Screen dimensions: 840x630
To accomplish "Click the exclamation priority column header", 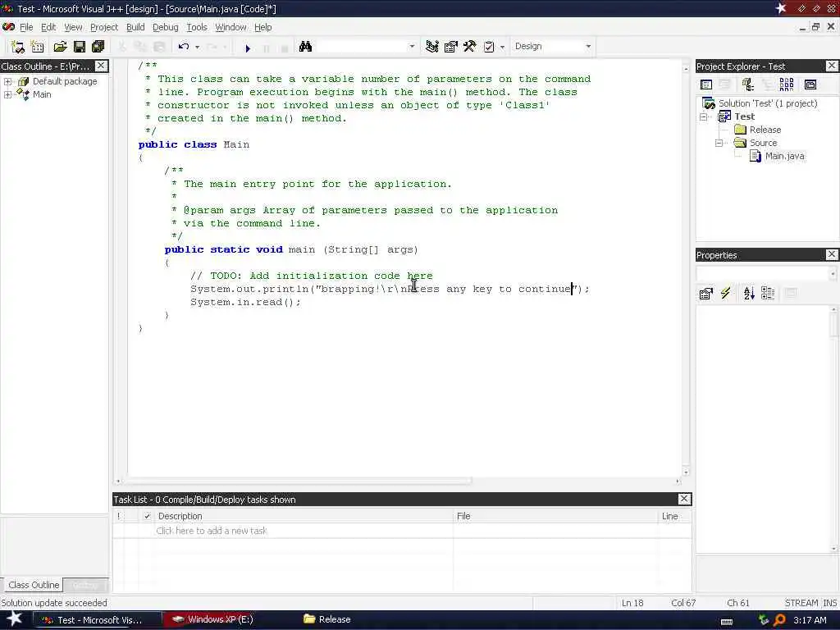I will pos(118,516).
